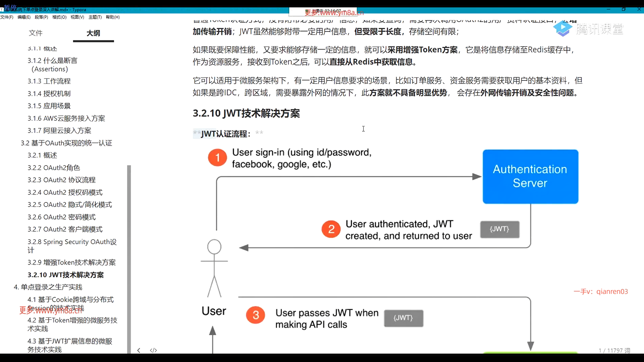Jump to 3.2.2 OAuth2角色 in outline

click(x=54, y=168)
